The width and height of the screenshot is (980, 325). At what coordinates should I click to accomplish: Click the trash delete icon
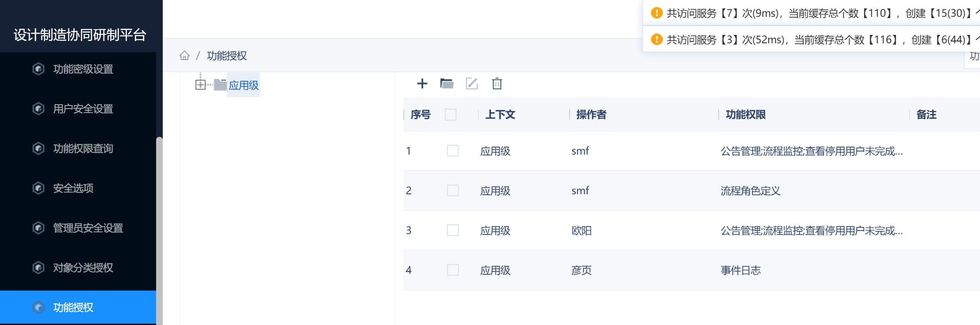point(497,83)
